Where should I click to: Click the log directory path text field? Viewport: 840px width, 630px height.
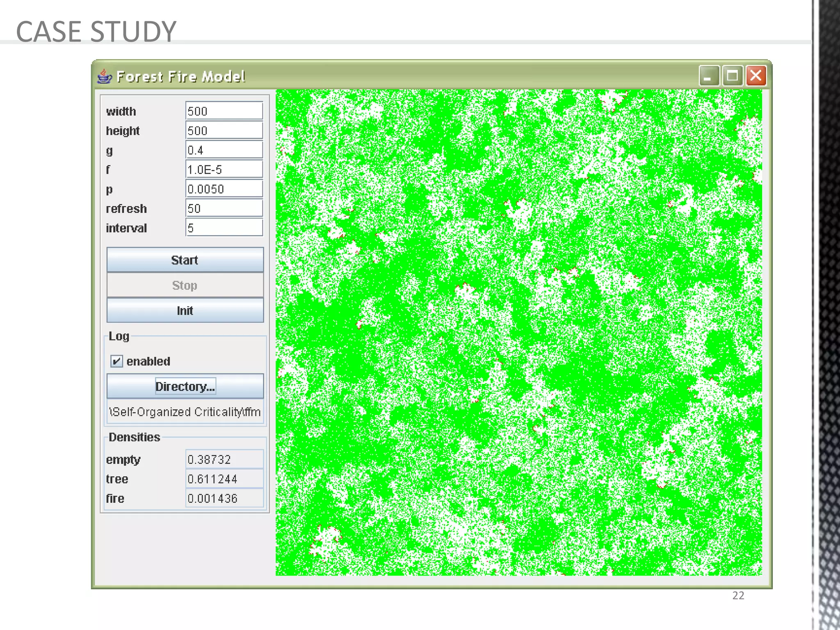pyautogui.click(x=185, y=412)
